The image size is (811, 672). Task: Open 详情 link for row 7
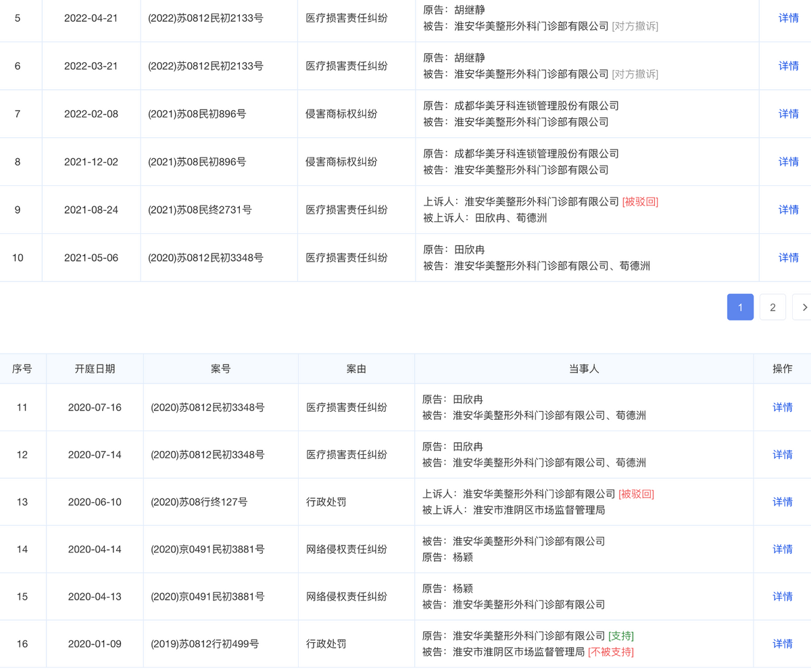point(789,114)
